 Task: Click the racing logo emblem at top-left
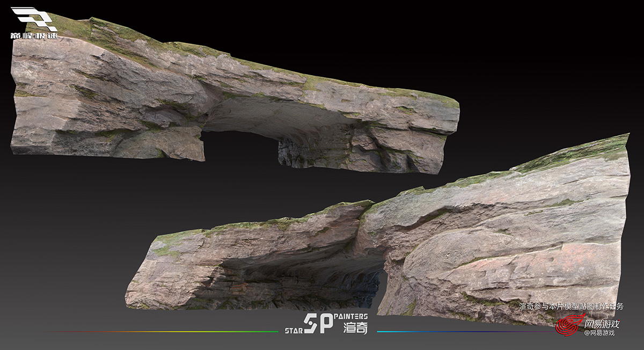click(33, 18)
